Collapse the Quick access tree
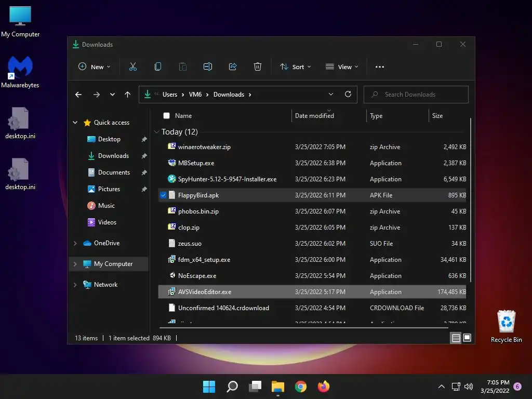 [x=75, y=123]
